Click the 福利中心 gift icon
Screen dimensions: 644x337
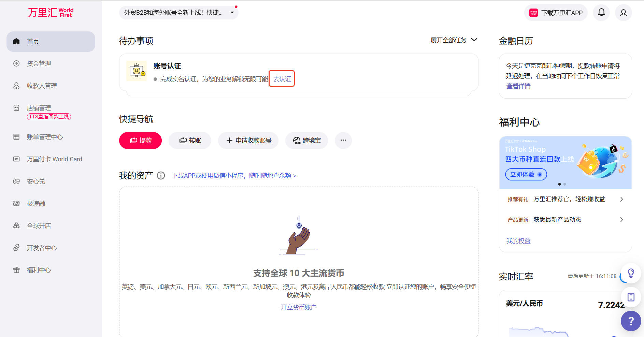click(x=16, y=270)
